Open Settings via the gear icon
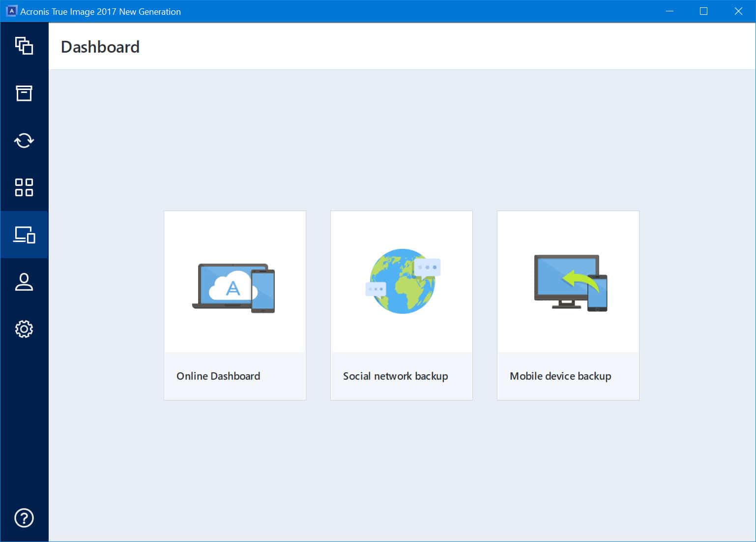 click(x=24, y=329)
